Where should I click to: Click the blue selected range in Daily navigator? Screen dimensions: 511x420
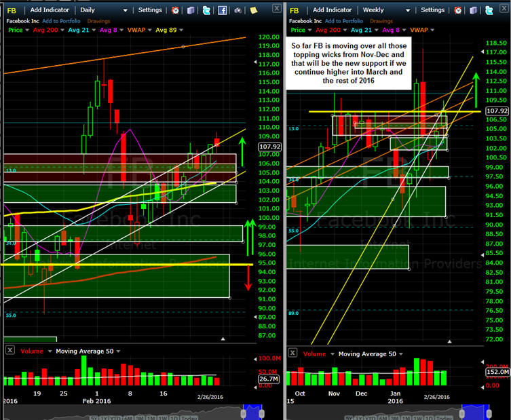click(252, 412)
